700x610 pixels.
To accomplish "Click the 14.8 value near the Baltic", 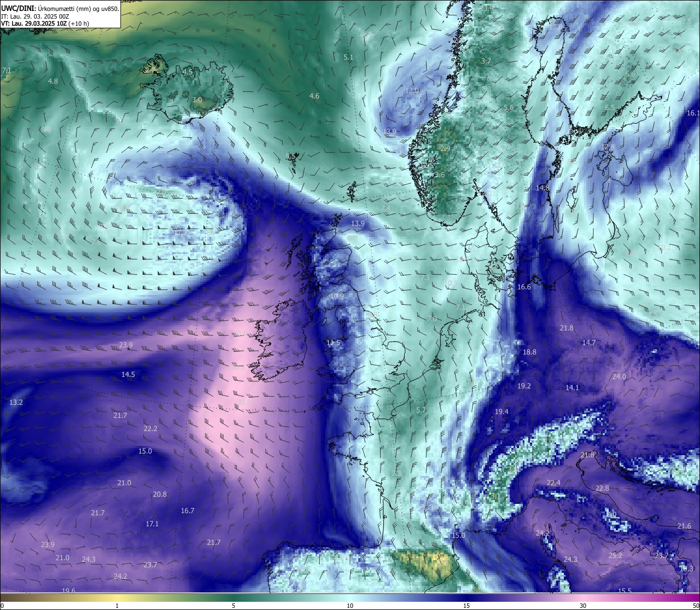I will coord(542,188).
